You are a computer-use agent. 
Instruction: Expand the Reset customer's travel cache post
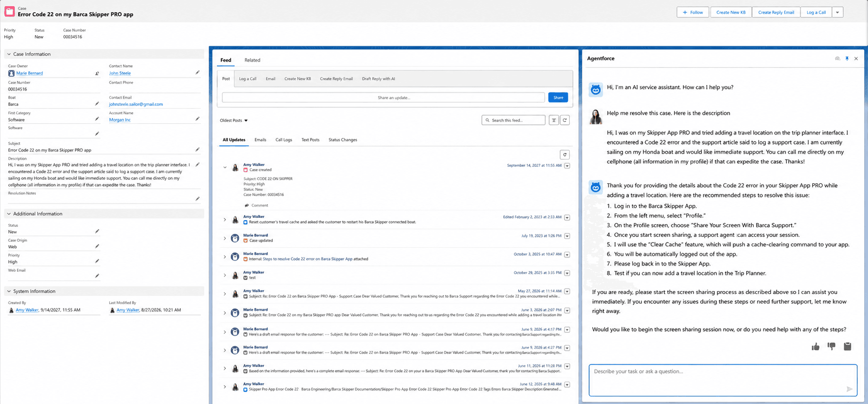click(225, 220)
